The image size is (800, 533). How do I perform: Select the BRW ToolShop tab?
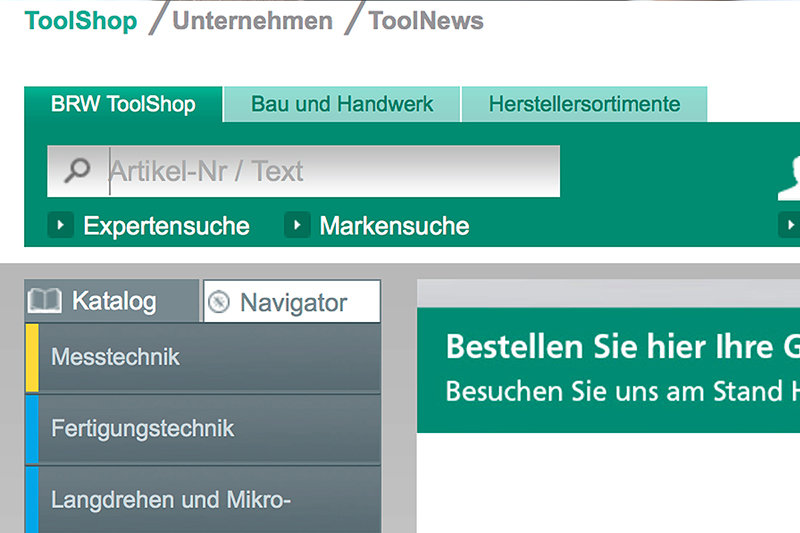click(x=123, y=105)
